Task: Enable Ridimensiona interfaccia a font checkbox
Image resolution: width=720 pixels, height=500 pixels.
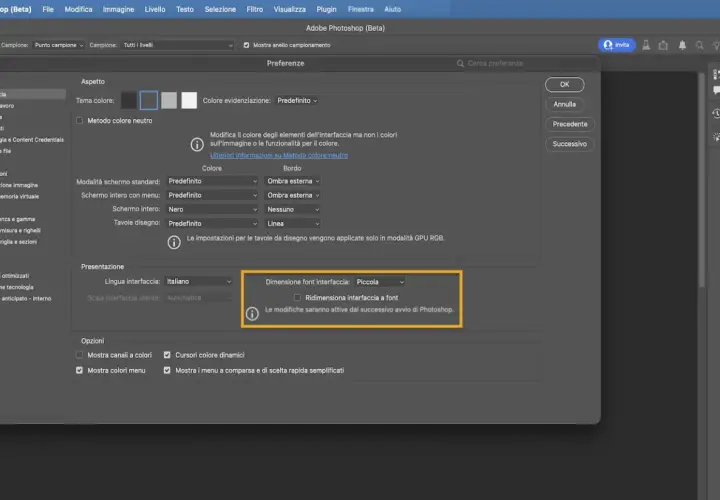Action: (298, 298)
